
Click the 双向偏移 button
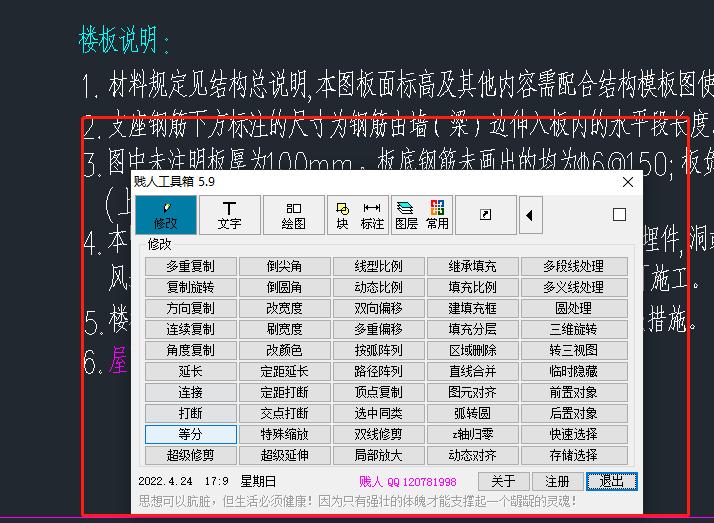click(x=379, y=308)
